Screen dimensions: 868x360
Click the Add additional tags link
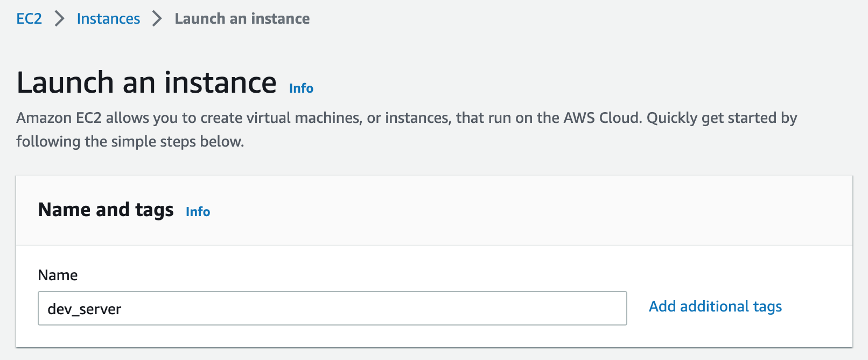(715, 307)
